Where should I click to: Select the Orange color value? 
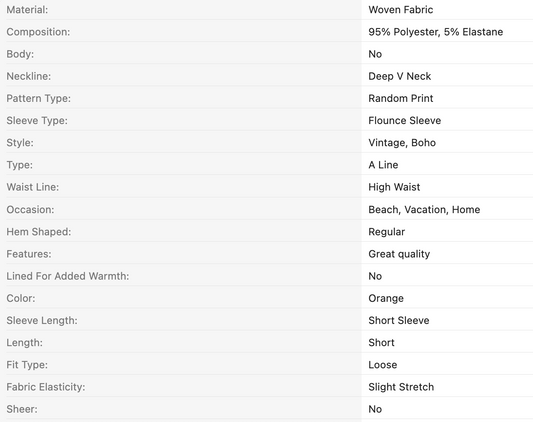[x=386, y=299]
